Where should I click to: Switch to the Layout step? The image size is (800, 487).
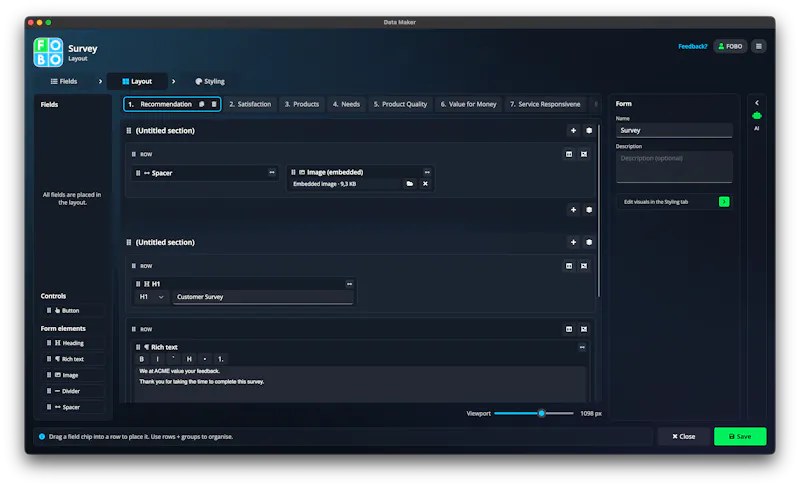point(137,81)
